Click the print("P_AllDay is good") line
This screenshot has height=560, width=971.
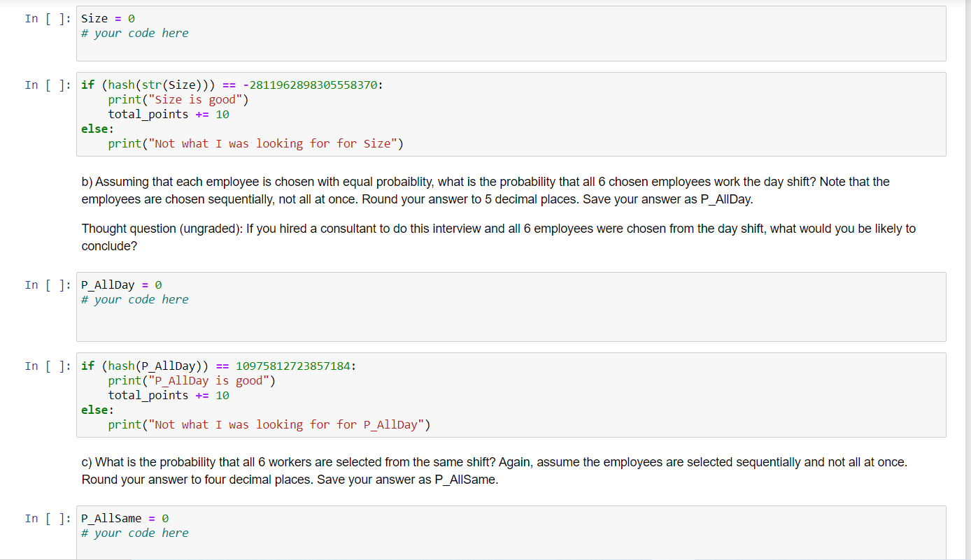coord(192,380)
